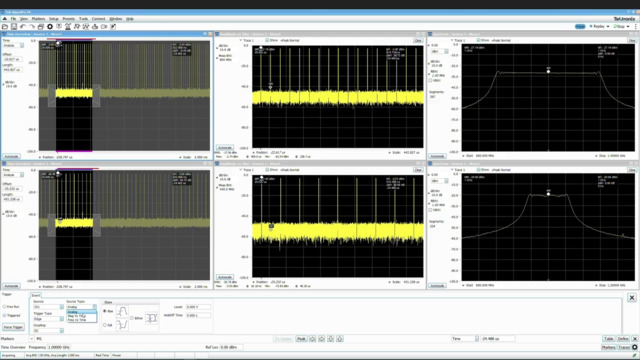The image size is (640, 360).
Task: Click the Peak button in markers bar
Action: tap(301, 339)
